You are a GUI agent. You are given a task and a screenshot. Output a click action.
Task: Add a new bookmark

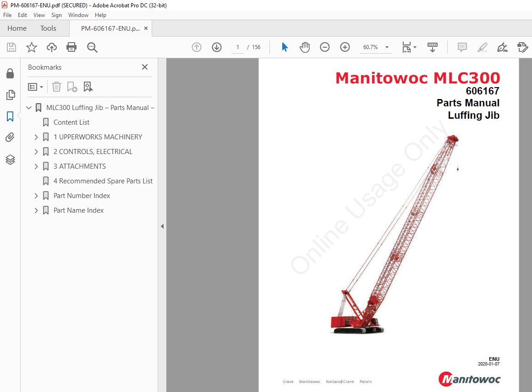tap(72, 87)
